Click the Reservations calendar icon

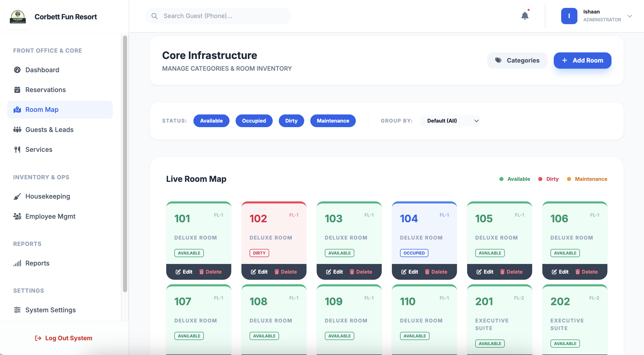(x=17, y=90)
